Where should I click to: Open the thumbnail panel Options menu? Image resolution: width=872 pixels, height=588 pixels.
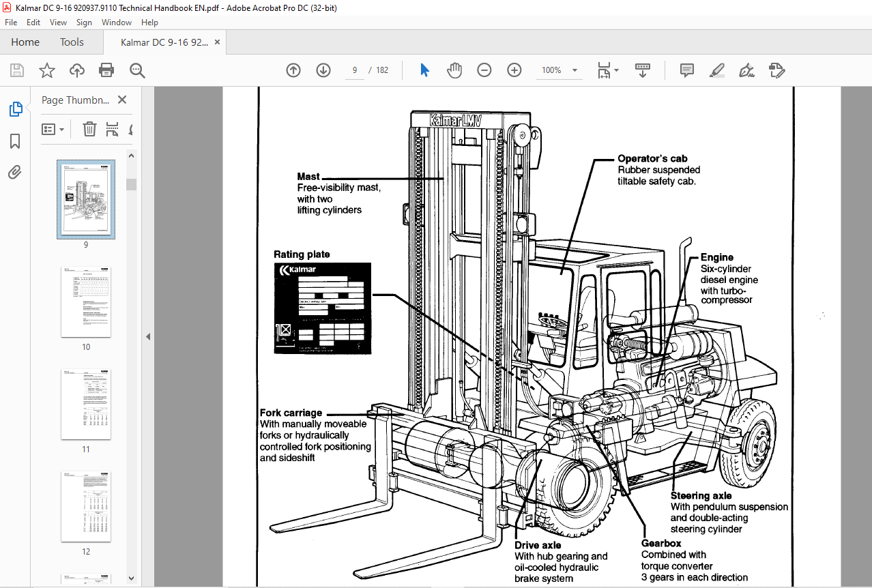click(x=53, y=129)
